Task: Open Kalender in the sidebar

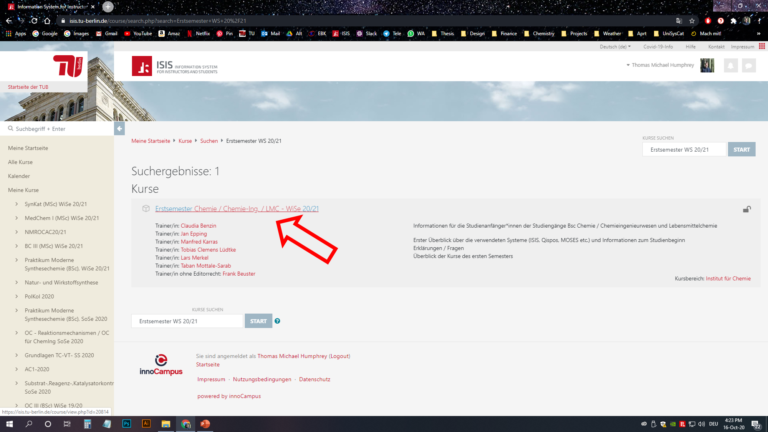Action: click(19, 176)
